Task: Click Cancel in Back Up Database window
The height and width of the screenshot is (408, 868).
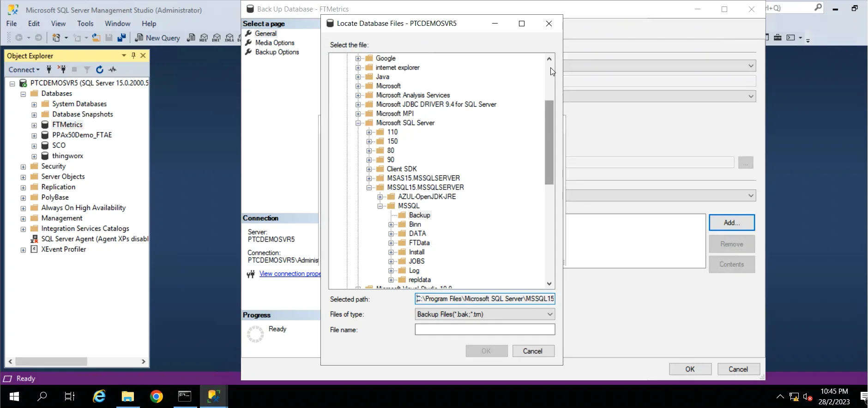Action: [x=738, y=369]
